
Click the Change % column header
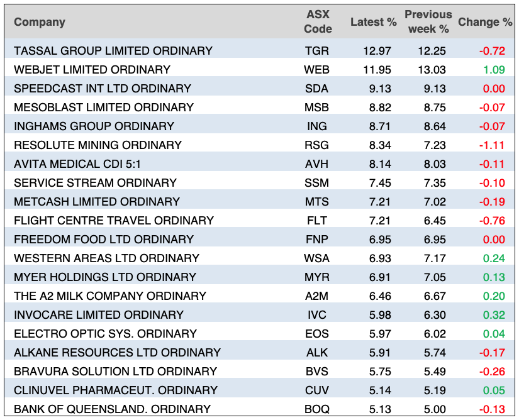pos(484,22)
